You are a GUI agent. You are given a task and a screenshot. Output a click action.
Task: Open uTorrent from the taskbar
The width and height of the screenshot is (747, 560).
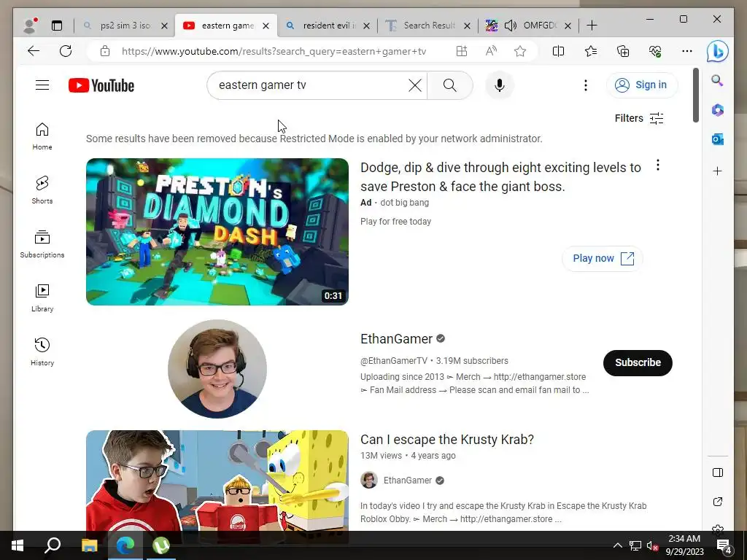click(x=161, y=545)
